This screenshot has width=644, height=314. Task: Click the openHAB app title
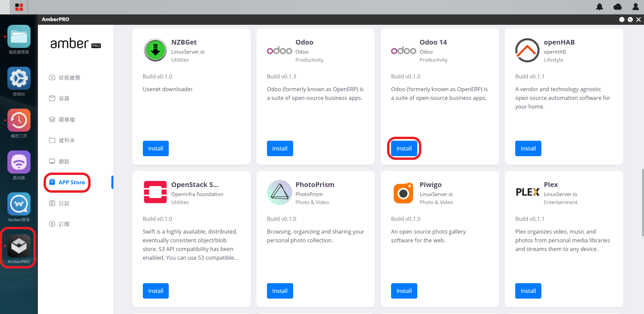559,42
